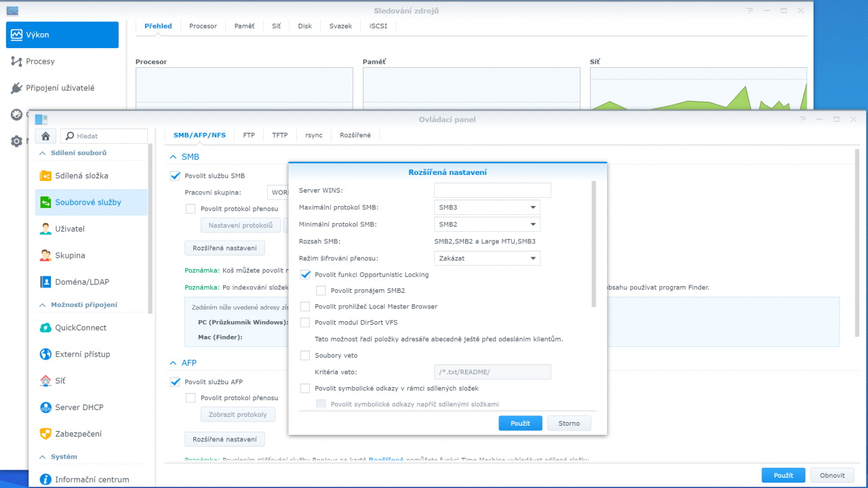Click the Sdílená složka folder icon
This screenshot has height=488, width=868.
tap(45, 176)
